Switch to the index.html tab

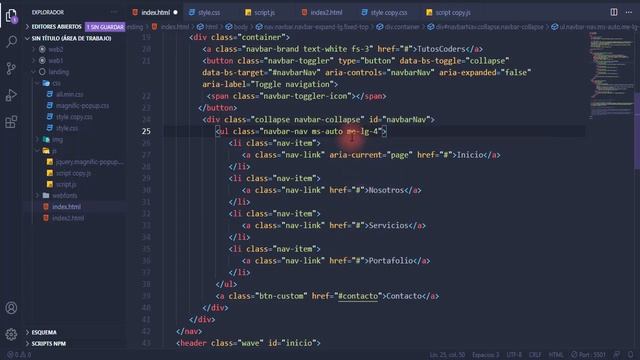[x=155, y=13]
